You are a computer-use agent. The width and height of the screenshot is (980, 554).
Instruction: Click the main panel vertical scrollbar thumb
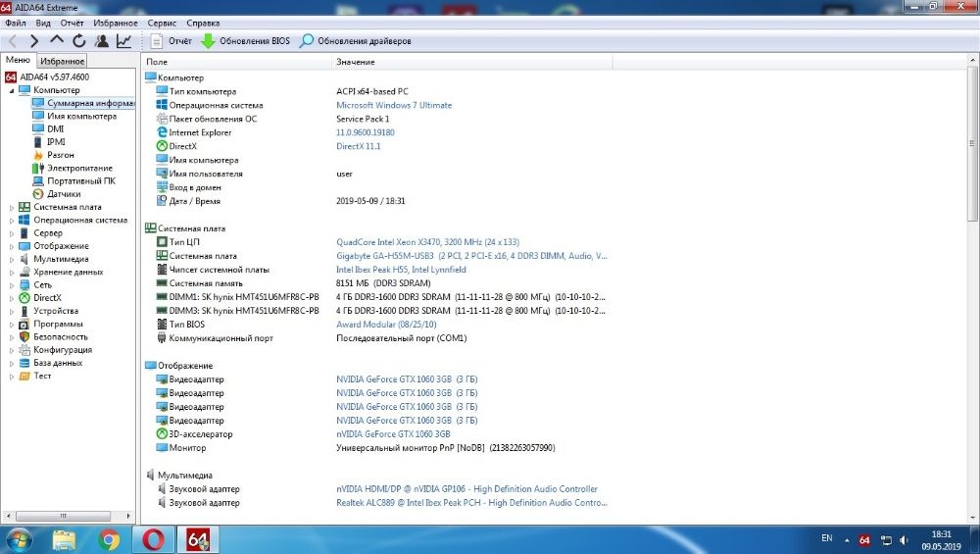[x=972, y=144]
